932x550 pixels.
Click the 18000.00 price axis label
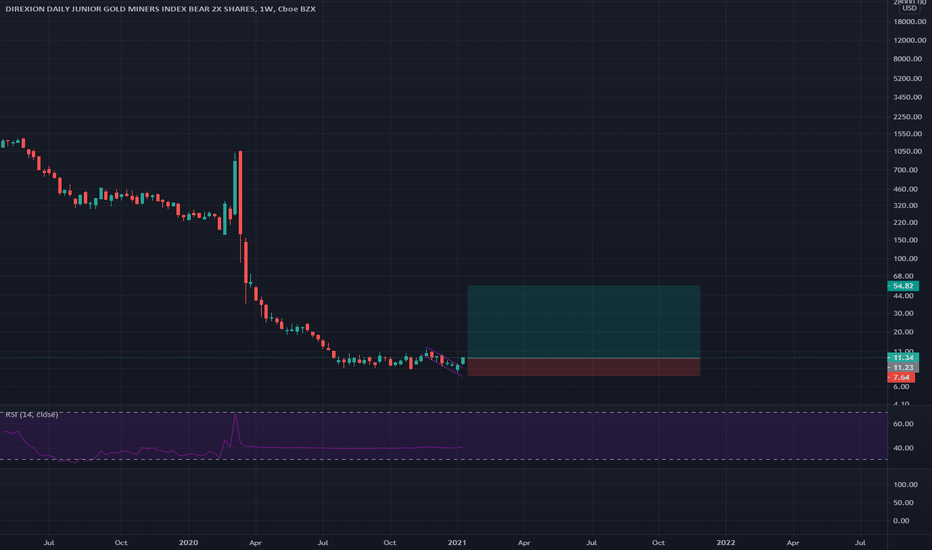[909, 21]
